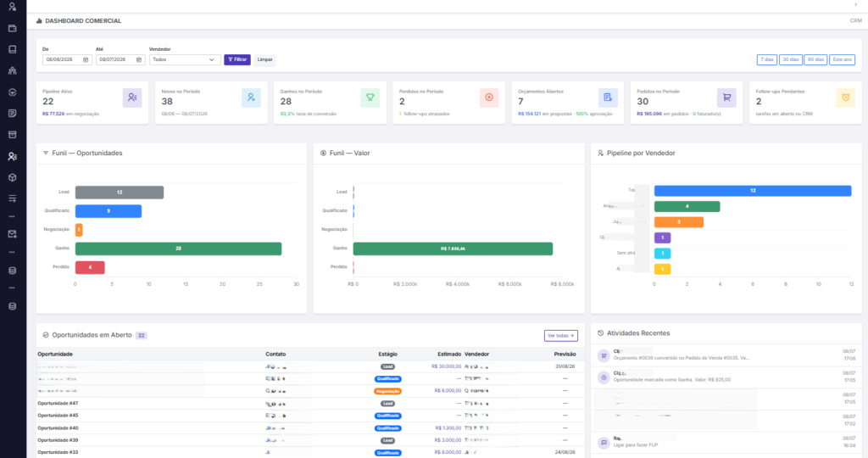This screenshot has width=868, height=458.
Task: Open the Oportunidade #40 row
Action: click(x=310, y=428)
